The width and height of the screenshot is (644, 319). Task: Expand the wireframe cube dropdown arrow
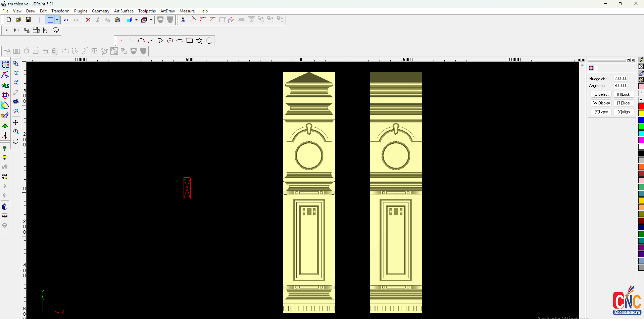click(x=151, y=20)
